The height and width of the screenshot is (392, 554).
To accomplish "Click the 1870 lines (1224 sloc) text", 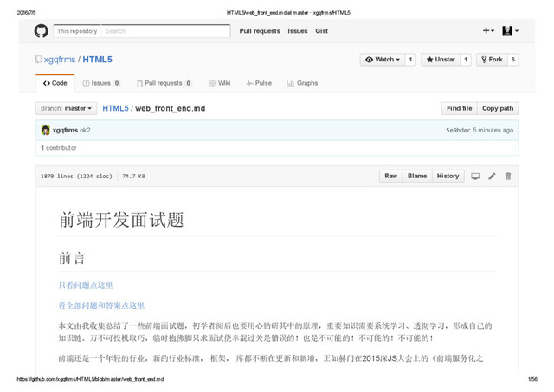I will (76, 176).
